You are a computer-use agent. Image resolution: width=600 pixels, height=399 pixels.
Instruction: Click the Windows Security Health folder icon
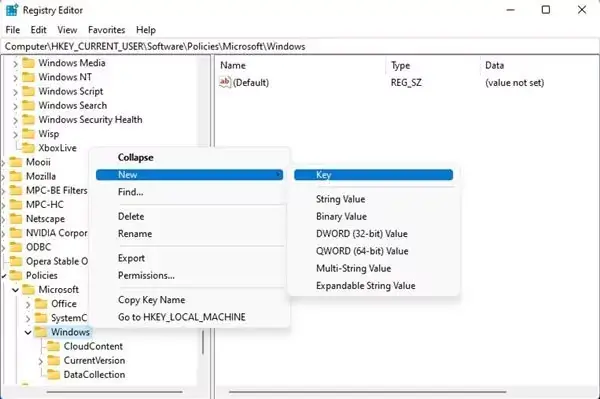point(28,119)
